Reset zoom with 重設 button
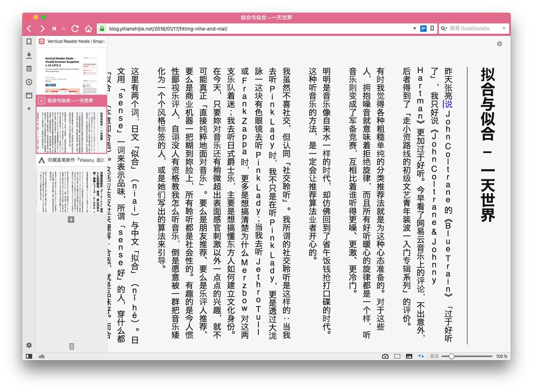The height and width of the screenshot is (392, 533). pyautogui.click(x=434, y=356)
